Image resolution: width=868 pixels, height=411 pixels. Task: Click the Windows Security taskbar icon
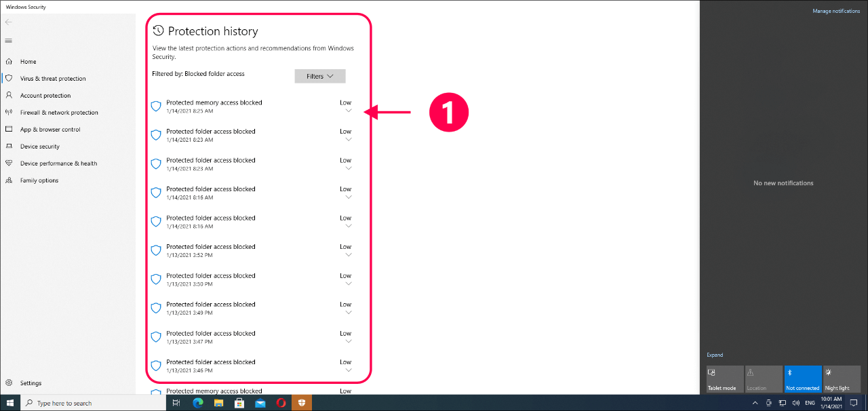coord(302,403)
